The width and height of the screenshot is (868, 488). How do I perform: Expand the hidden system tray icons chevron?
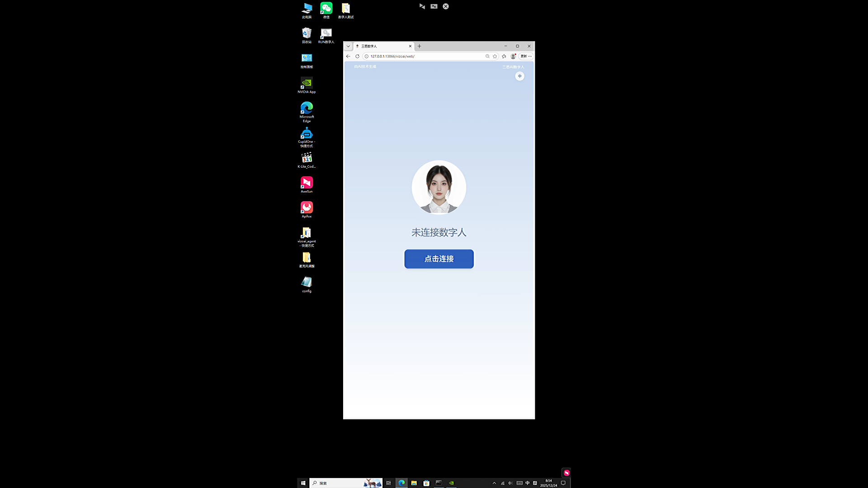pos(494,483)
